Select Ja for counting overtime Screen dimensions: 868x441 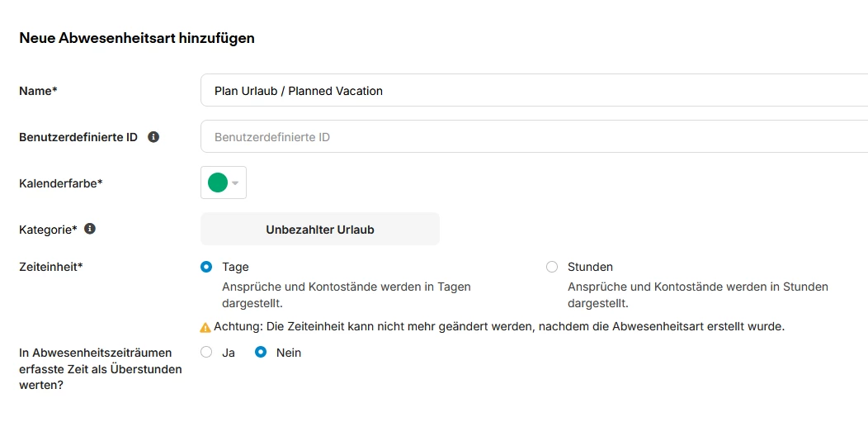click(x=206, y=353)
